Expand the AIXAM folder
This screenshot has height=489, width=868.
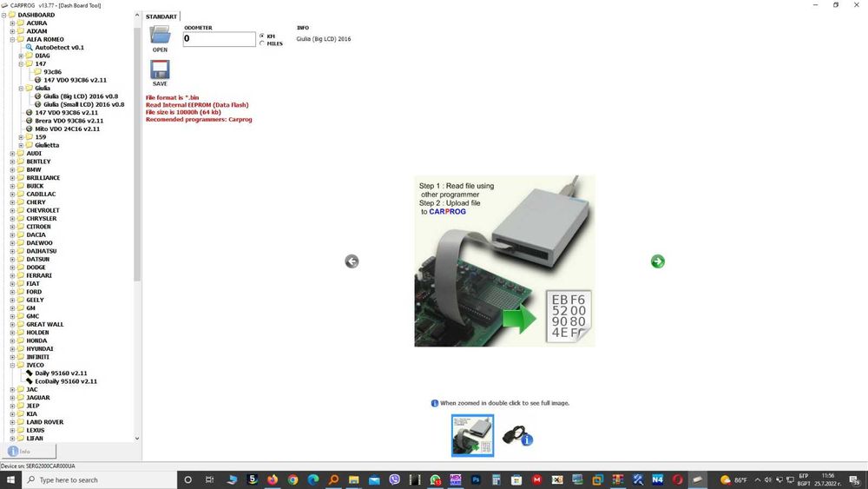coord(12,31)
